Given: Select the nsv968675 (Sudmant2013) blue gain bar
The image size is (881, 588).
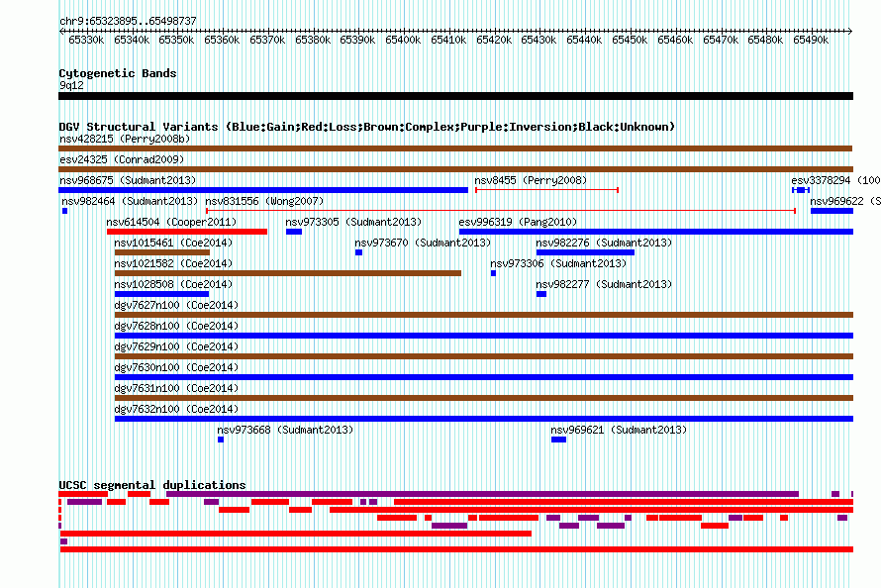Looking at the screenshot, I should (263, 190).
